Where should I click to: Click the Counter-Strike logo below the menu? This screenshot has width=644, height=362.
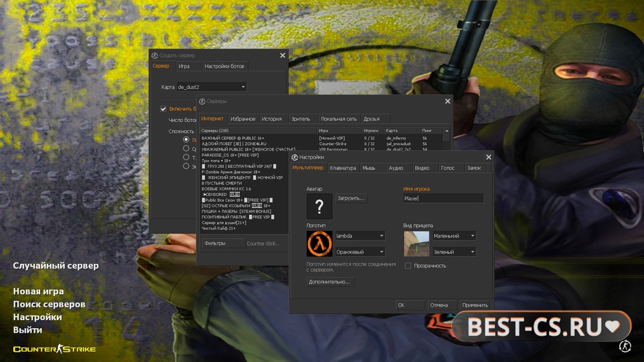coord(54,349)
